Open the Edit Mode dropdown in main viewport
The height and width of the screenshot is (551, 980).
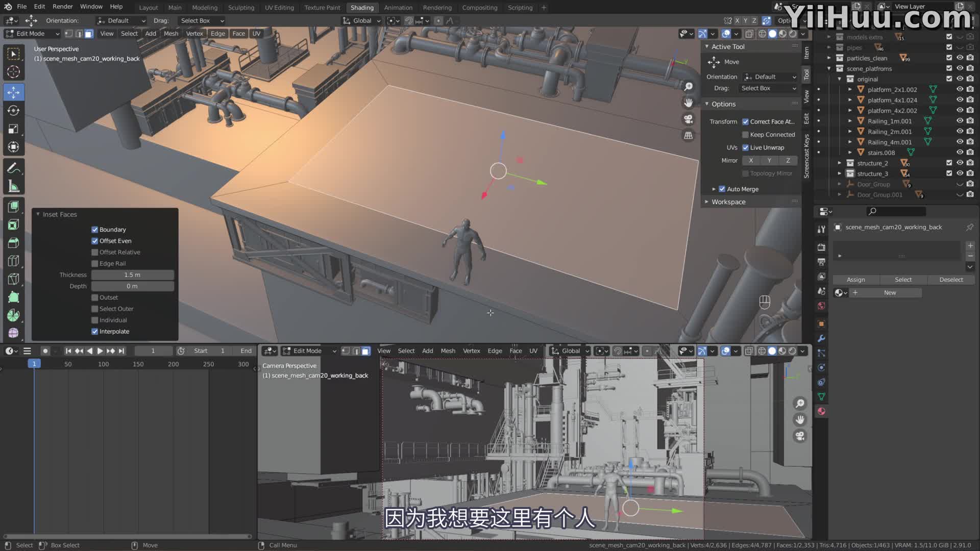click(32, 34)
